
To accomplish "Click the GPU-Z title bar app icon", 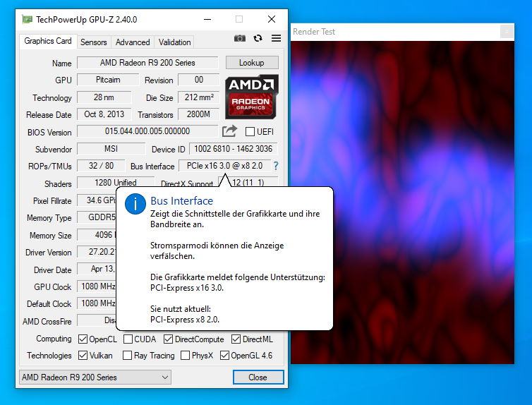I will [x=27, y=19].
